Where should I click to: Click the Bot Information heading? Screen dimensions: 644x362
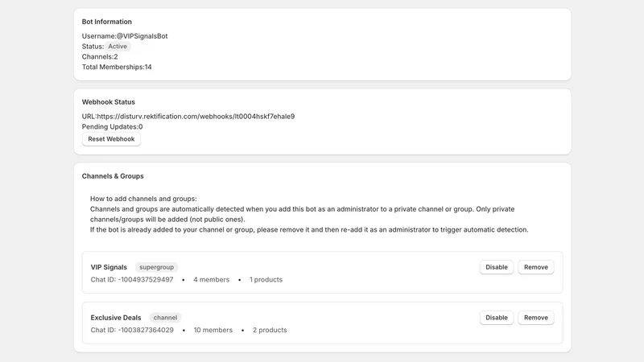pyautogui.click(x=107, y=22)
